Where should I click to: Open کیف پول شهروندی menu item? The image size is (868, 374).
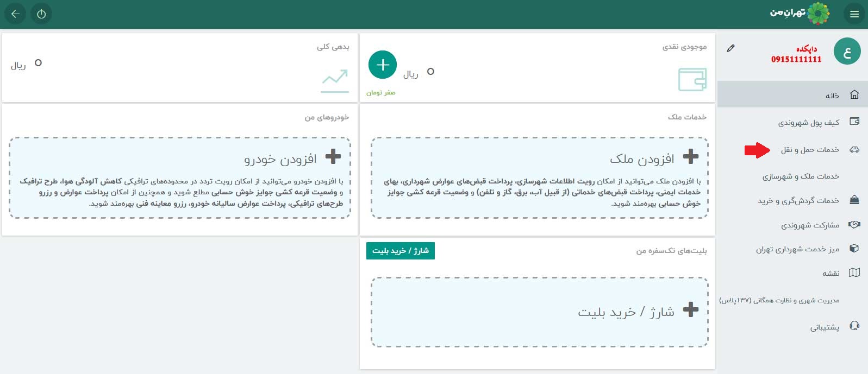[x=792, y=122]
